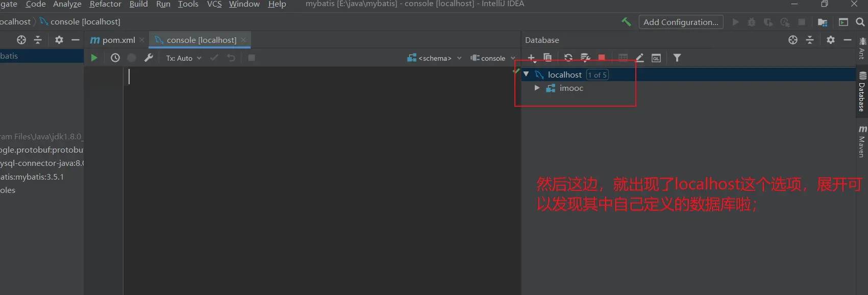Open the Tx: Auto transaction mode dropdown

(184, 58)
